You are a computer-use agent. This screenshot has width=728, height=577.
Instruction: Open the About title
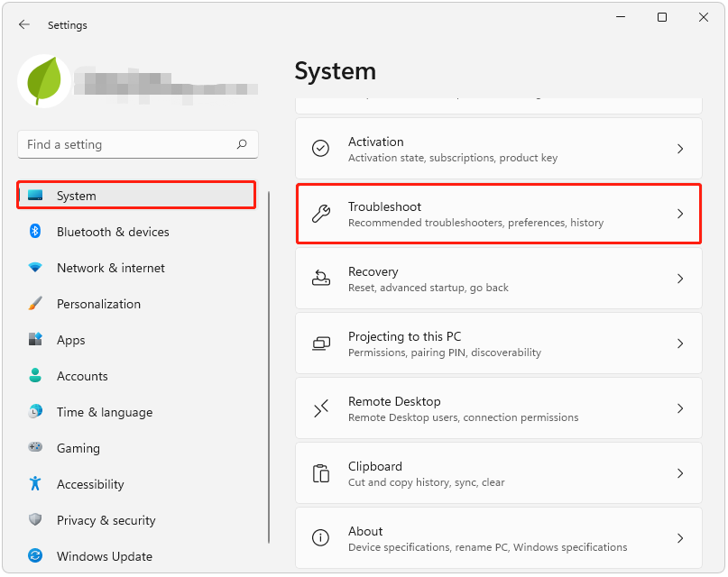365,532
